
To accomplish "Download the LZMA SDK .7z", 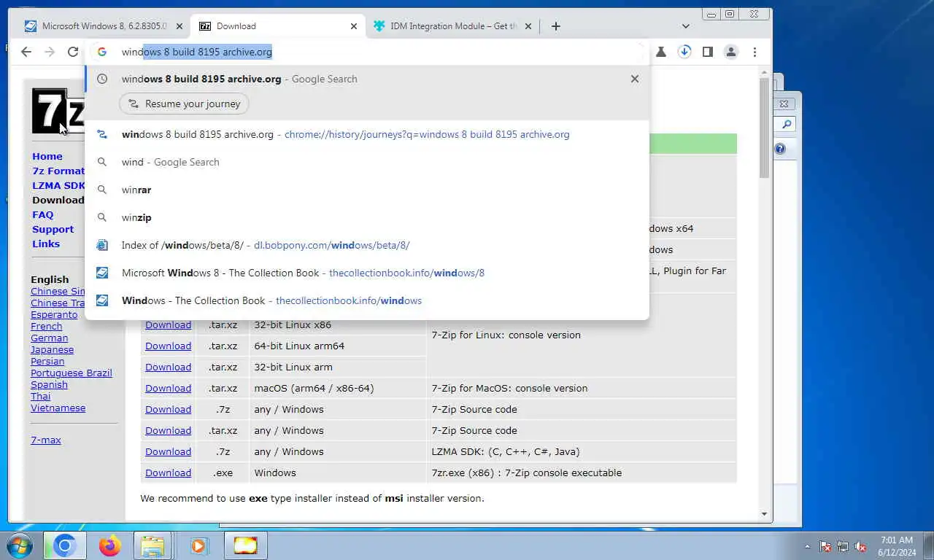I will tap(168, 451).
